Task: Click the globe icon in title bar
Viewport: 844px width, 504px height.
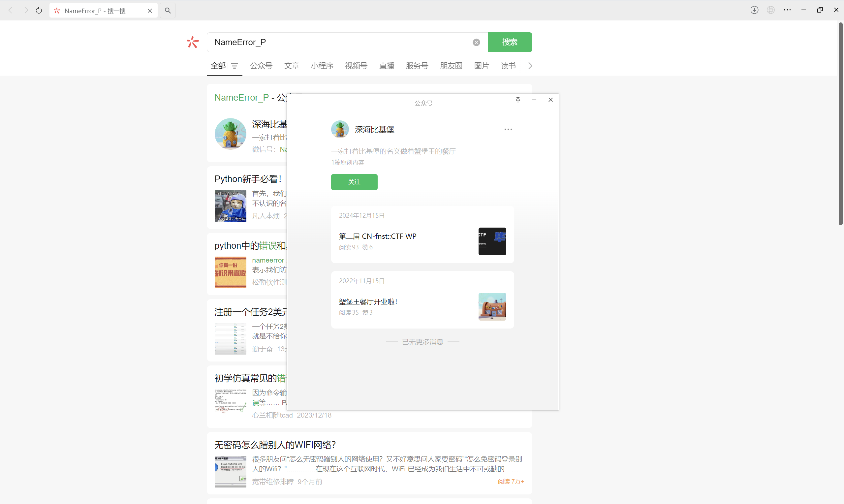Action: point(771,10)
